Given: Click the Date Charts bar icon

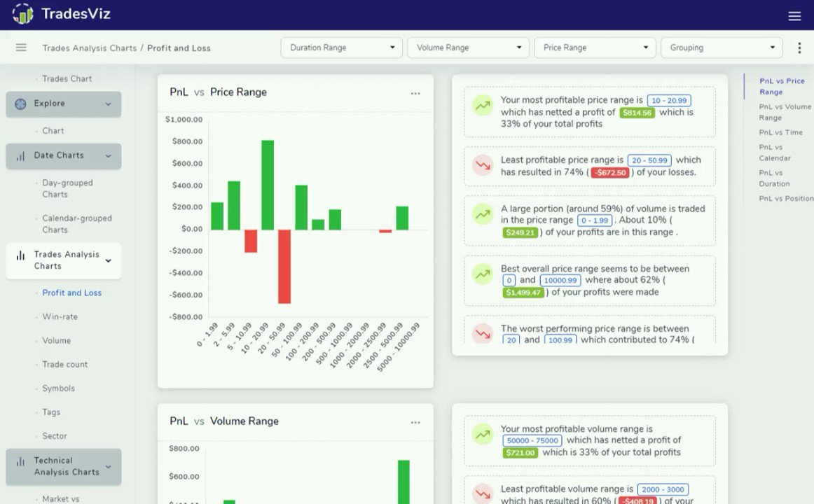Looking at the screenshot, I should (20, 155).
